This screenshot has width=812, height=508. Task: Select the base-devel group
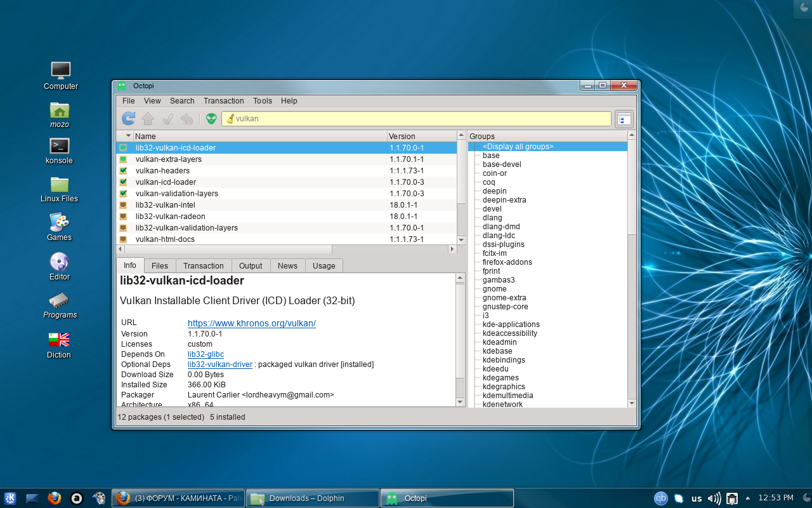tap(502, 164)
